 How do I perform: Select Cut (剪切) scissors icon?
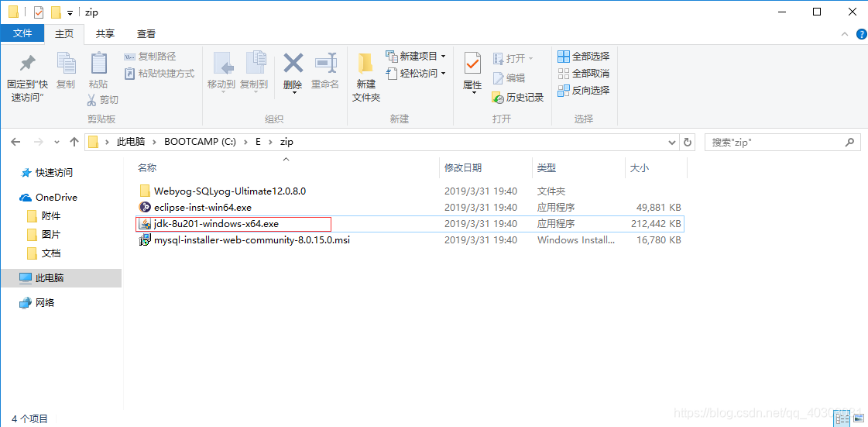click(92, 100)
